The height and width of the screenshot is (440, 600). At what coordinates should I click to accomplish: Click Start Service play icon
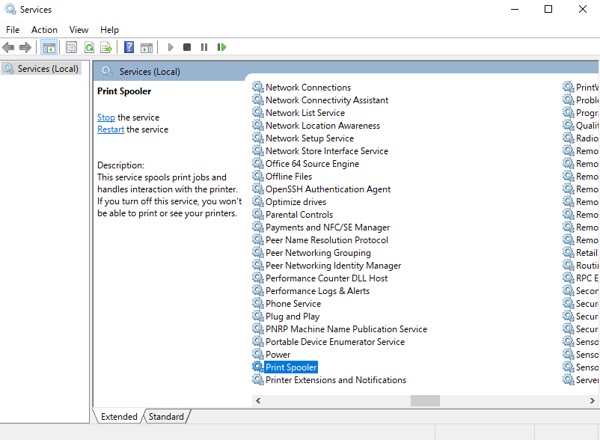(x=170, y=47)
